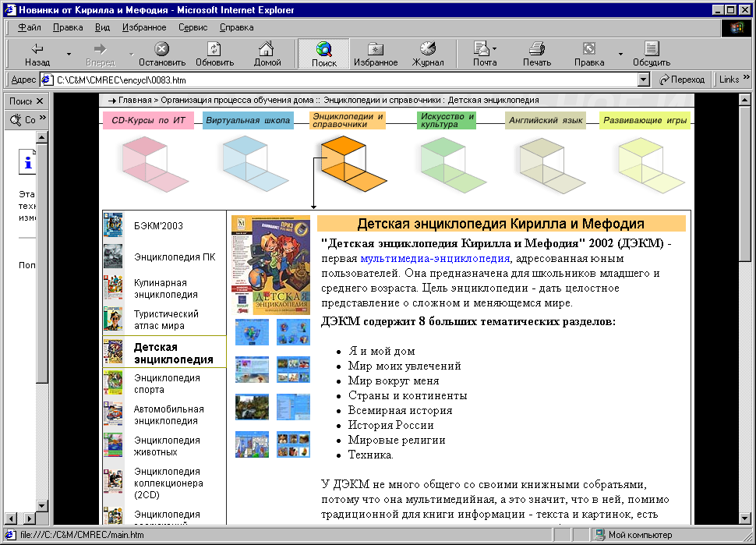Go back with the Назад button
This screenshot has width=756, height=545.
(x=37, y=54)
